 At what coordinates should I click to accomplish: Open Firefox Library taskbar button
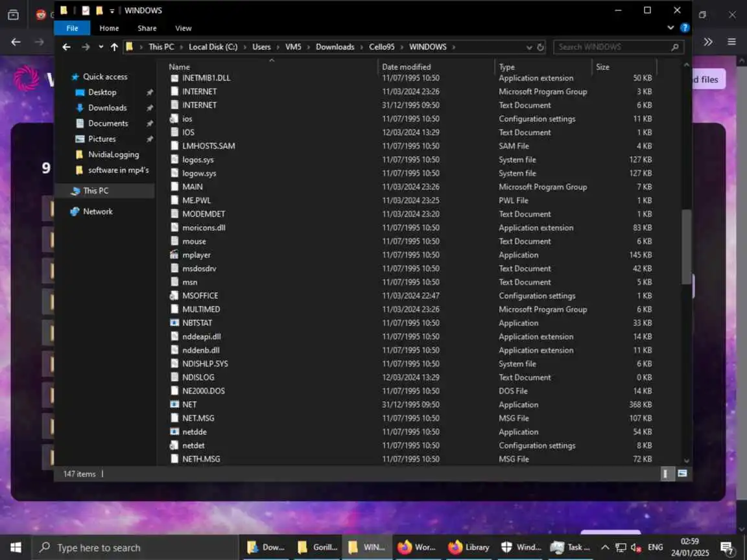pyautogui.click(x=469, y=548)
